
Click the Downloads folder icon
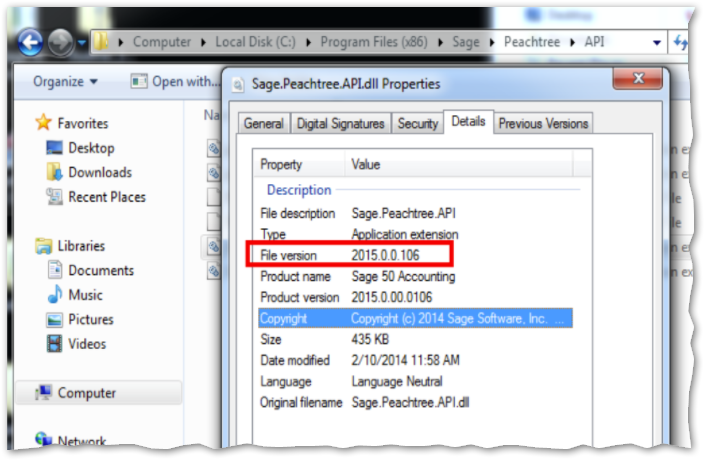coord(54,172)
